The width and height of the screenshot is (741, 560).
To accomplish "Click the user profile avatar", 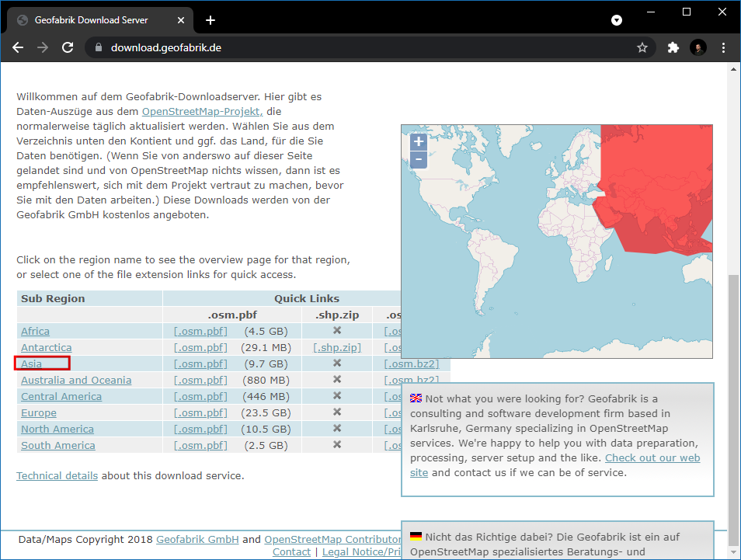I will coord(698,47).
